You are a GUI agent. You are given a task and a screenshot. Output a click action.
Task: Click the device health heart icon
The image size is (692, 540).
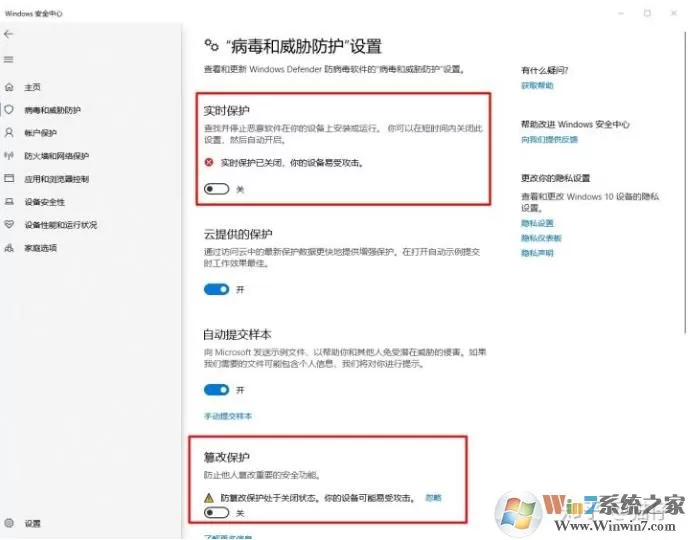[9, 225]
